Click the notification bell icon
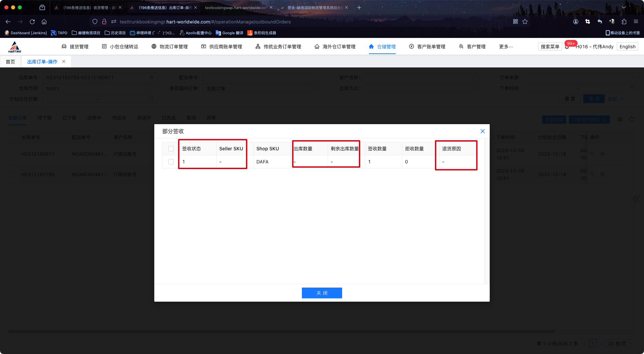Screen dimensions: 644x354 [567, 47]
